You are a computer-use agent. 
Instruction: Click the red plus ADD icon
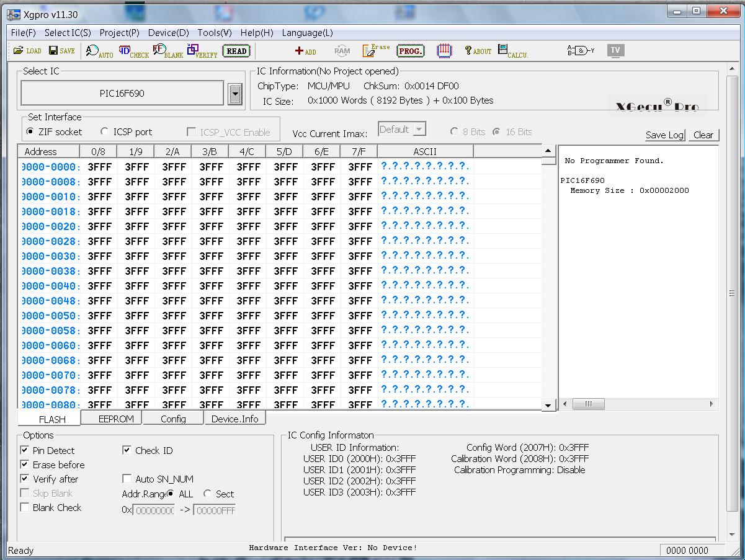click(306, 51)
